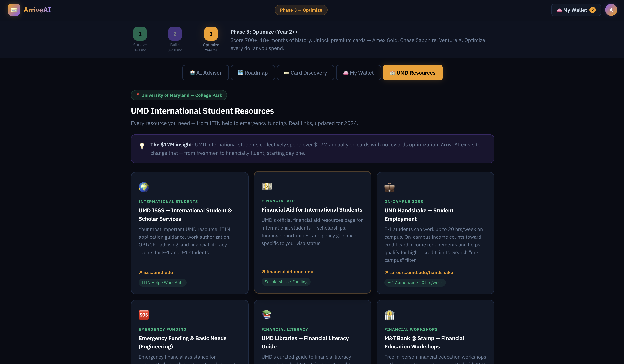Select the Survive phase step 1

coord(140,34)
